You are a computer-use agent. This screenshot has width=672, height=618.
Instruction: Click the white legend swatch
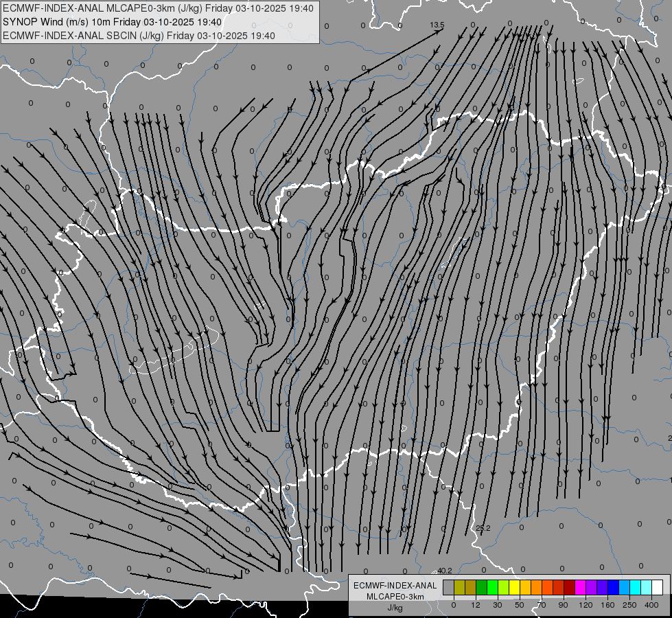click(658, 587)
